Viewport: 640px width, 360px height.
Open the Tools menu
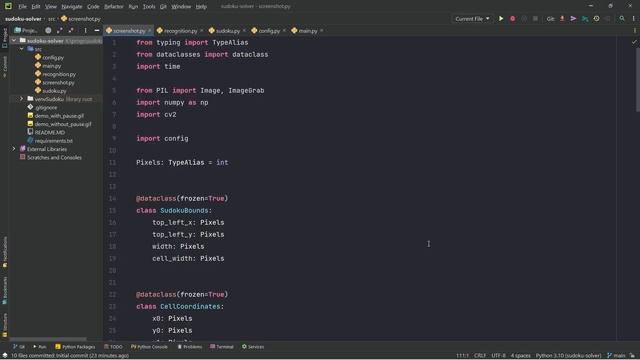coord(149,7)
